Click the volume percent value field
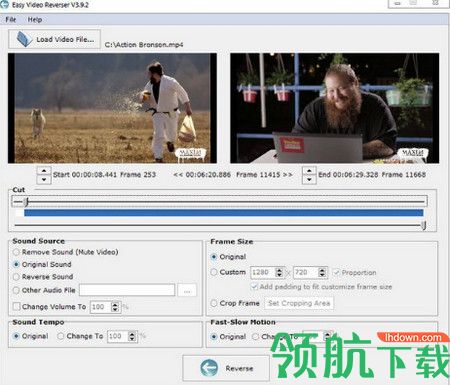 [x=100, y=307]
